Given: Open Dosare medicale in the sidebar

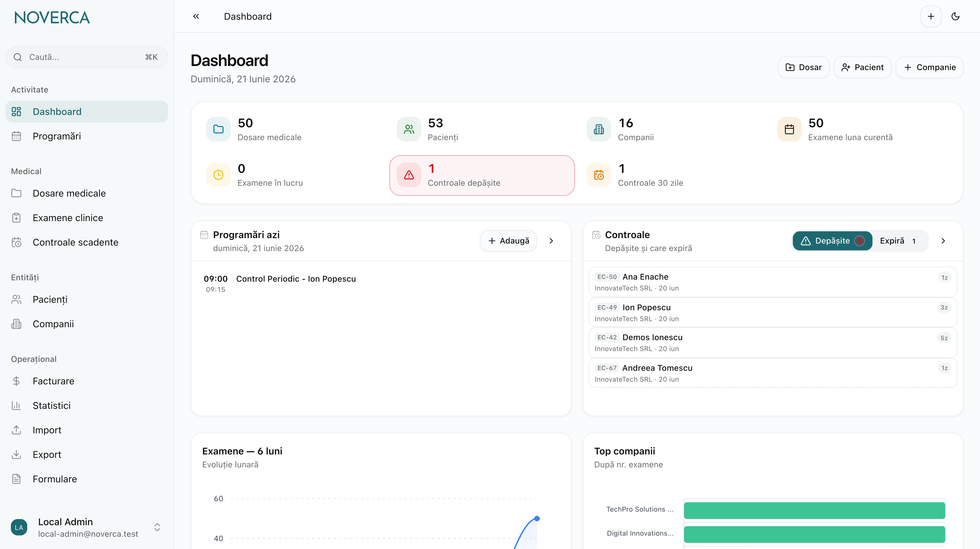Looking at the screenshot, I should [87, 193].
